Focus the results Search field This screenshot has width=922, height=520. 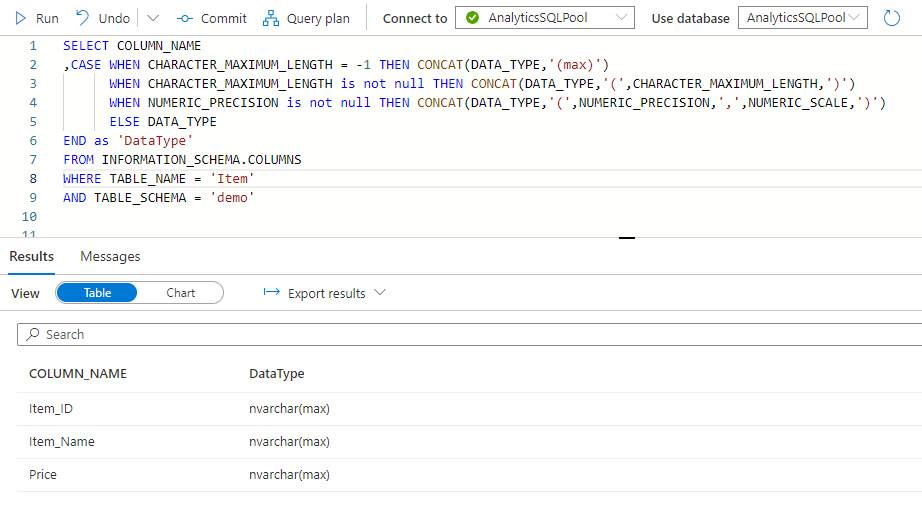470,334
